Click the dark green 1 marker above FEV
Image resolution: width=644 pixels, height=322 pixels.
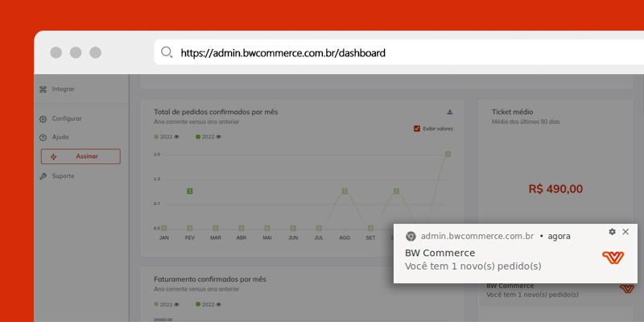point(189,191)
